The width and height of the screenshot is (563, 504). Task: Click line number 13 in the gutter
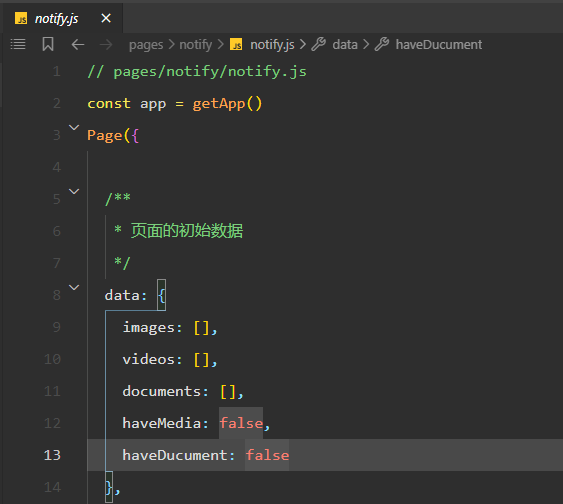[x=52, y=455]
